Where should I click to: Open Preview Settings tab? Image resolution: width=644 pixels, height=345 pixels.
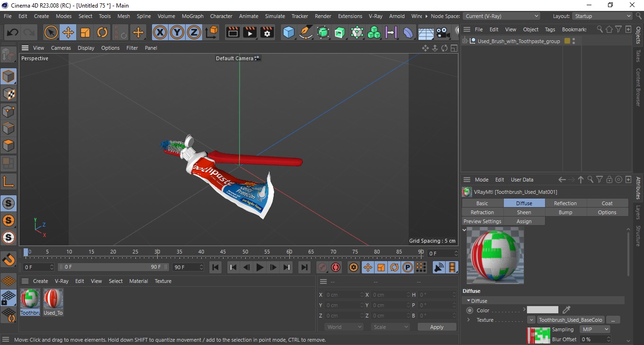click(482, 221)
